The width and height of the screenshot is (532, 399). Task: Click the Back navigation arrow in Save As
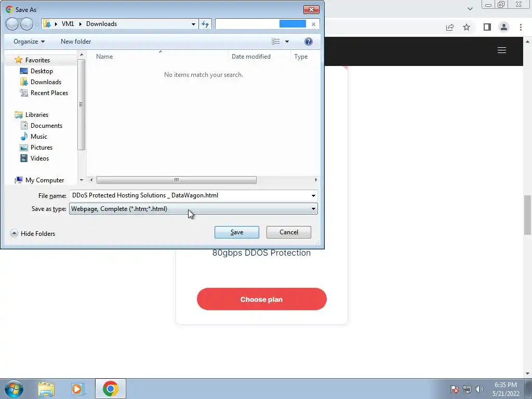[12, 24]
